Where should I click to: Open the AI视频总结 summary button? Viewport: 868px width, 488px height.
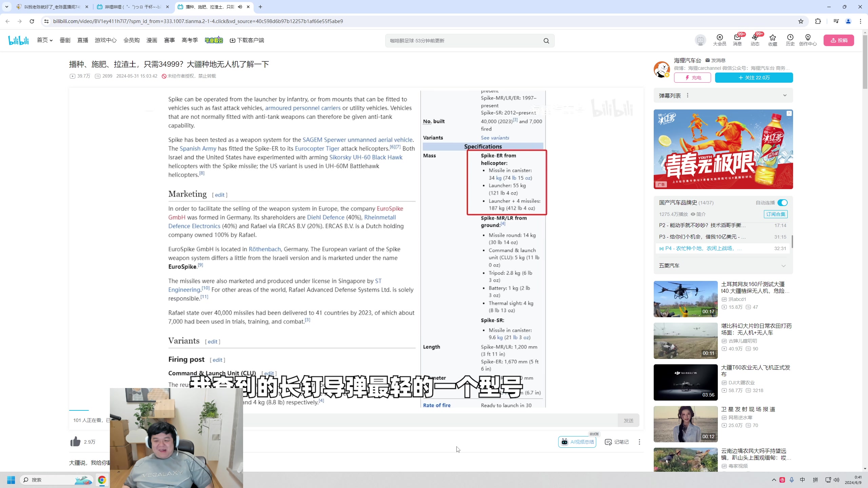tap(577, 442)
